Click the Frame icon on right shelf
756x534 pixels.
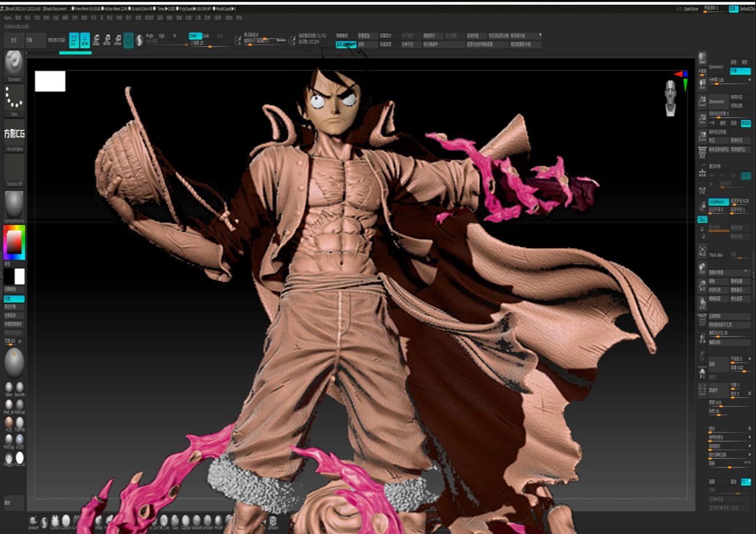(x=702, y=251)
